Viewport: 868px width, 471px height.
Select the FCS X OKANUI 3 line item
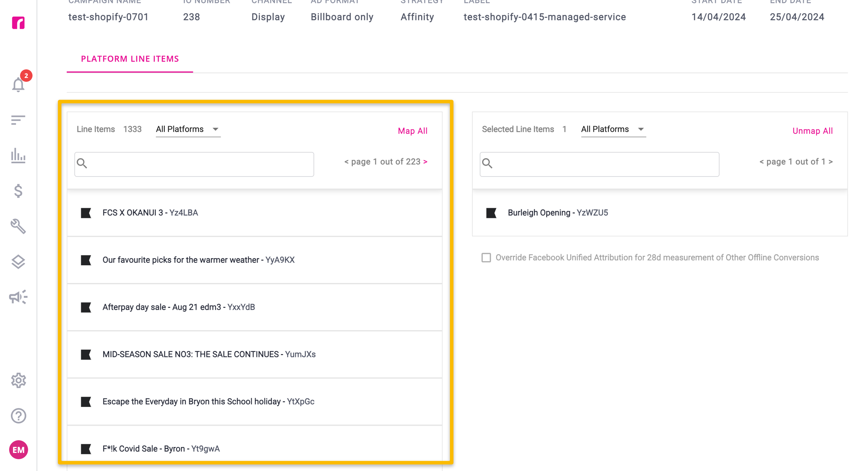[255, 213]
